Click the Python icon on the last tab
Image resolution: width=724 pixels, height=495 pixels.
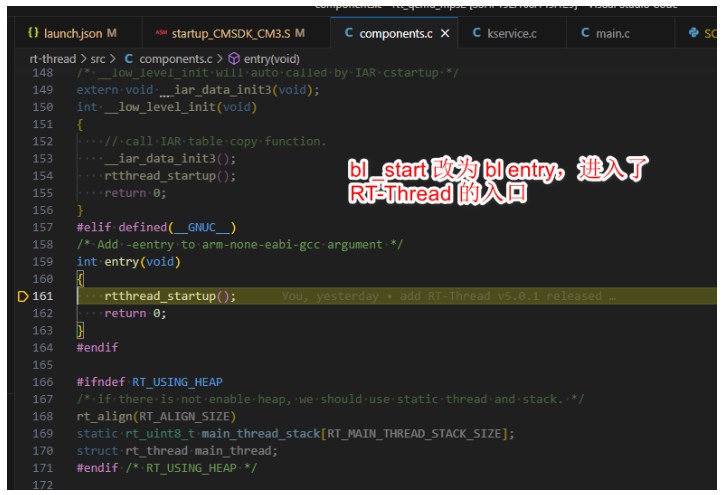tap(694, 32)
